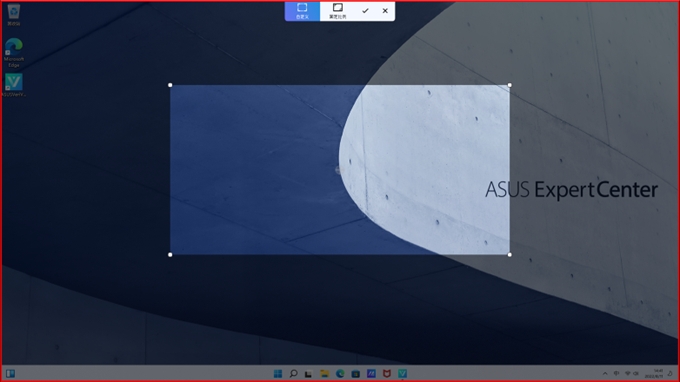Confirm the selection with the checkmark
This screenshot has height=382, width=680.
[x=365, y=11]
